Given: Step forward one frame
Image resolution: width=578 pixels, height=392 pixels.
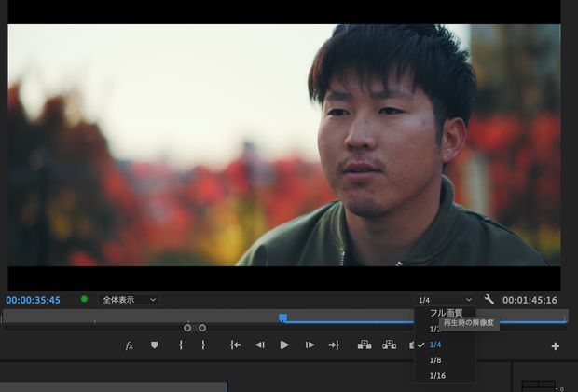Looking at the screenshot, I should coord(310,345).
